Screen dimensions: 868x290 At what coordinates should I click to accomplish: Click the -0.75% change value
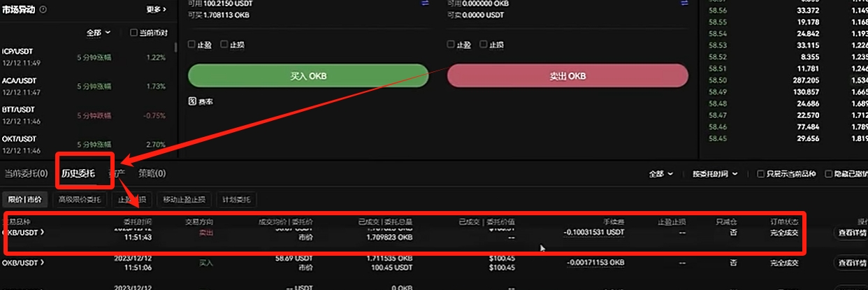(155, 115)
